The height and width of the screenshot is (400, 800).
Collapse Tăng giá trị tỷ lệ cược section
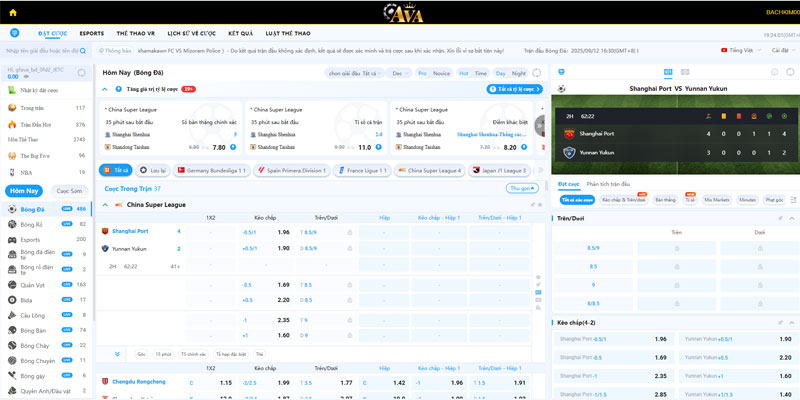[x=105, y=89]
